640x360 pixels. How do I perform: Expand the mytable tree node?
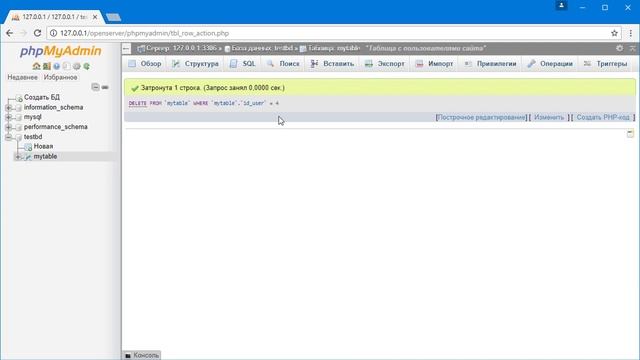[x=18, y=157]
